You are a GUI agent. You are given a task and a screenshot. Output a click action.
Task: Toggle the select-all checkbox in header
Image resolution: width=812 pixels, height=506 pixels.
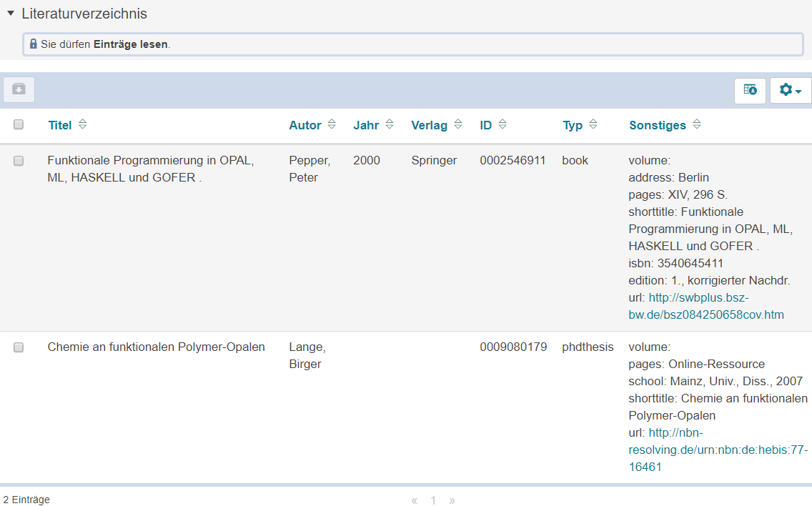coord(19,124)
